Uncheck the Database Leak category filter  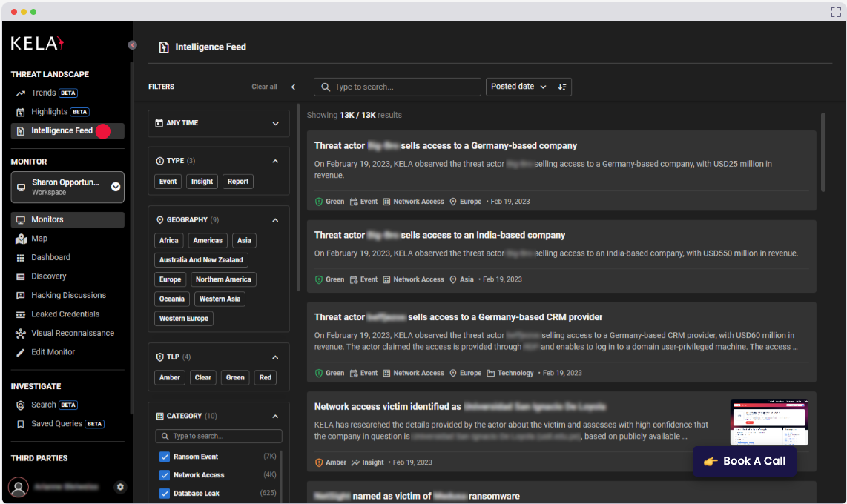click(x=164, y=493)
